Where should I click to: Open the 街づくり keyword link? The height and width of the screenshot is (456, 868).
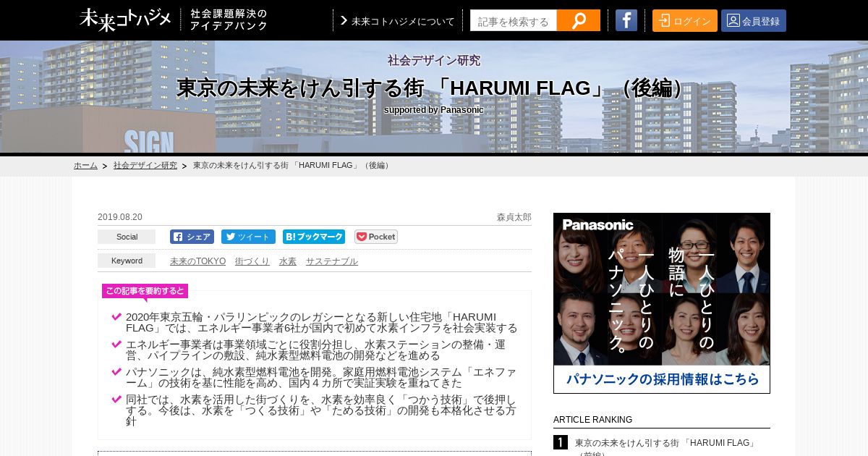[252, 261]
